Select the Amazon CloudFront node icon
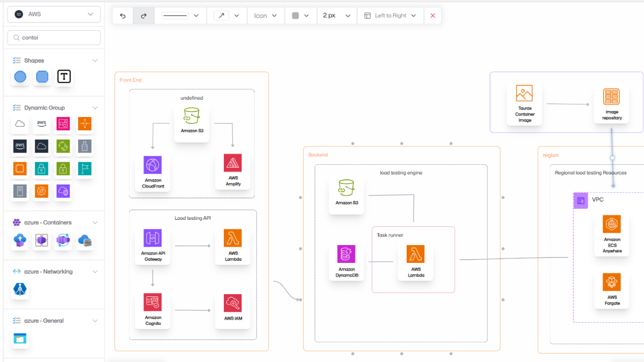 pos(153,165)
